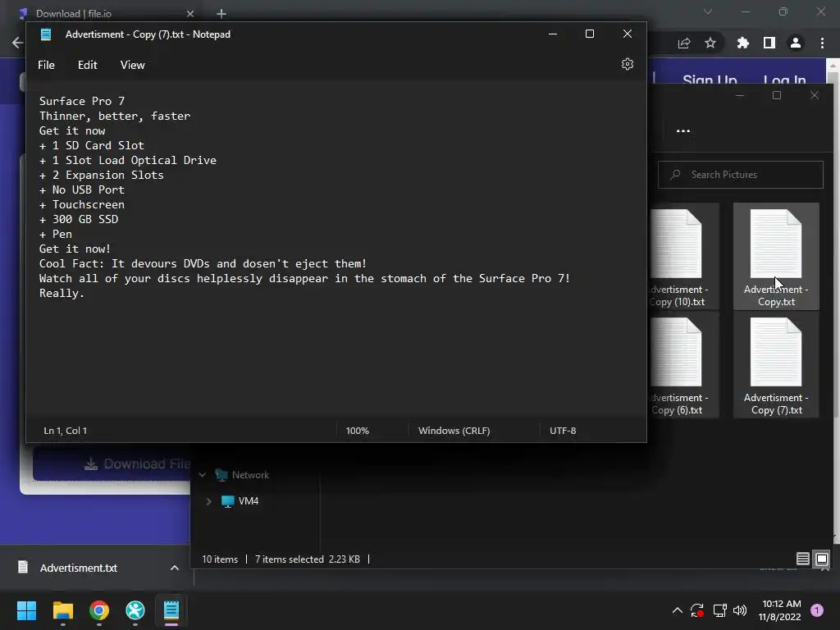
Task: Click the Sign Up link on file.io
Action: pos(710,80)
